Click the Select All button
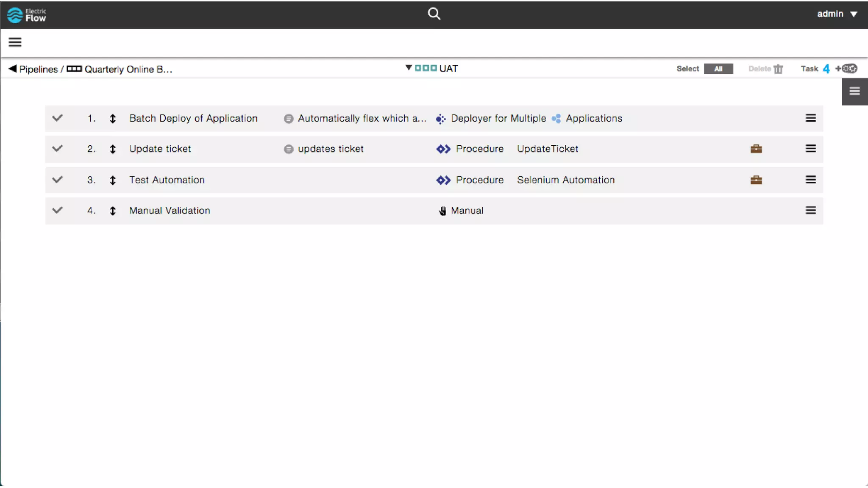Viewport: 868px width, 488px height. point(718,69)
